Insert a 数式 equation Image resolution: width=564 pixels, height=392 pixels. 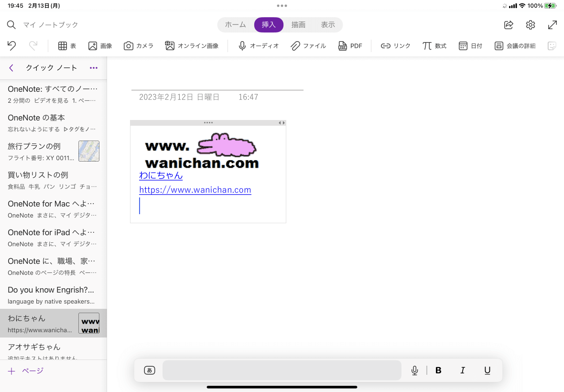click(434, 46)
